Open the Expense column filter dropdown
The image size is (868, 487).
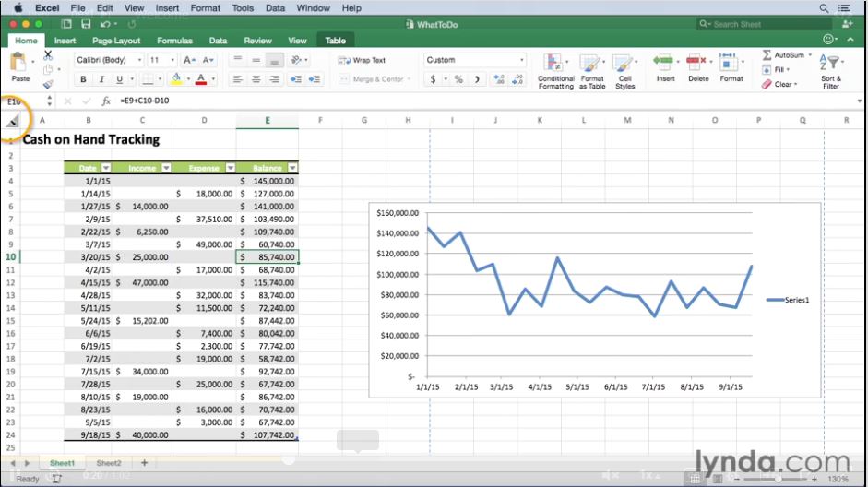click(231, 168)
